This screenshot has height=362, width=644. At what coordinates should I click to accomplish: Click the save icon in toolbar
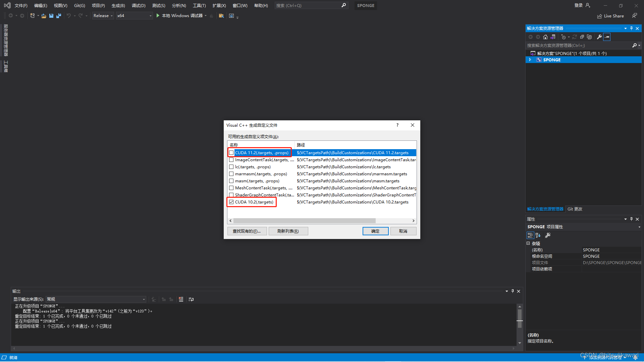(x=51, y=16)
